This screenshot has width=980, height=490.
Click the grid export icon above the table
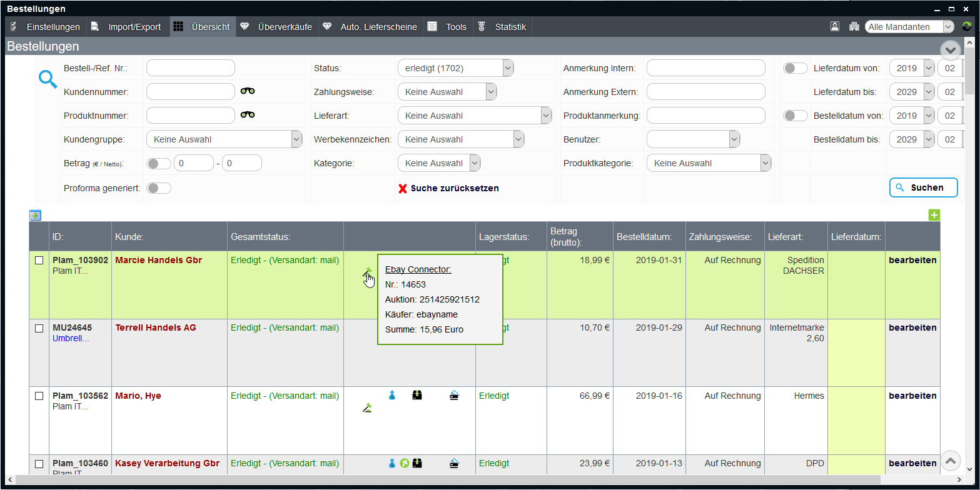[x=35, y=215]
